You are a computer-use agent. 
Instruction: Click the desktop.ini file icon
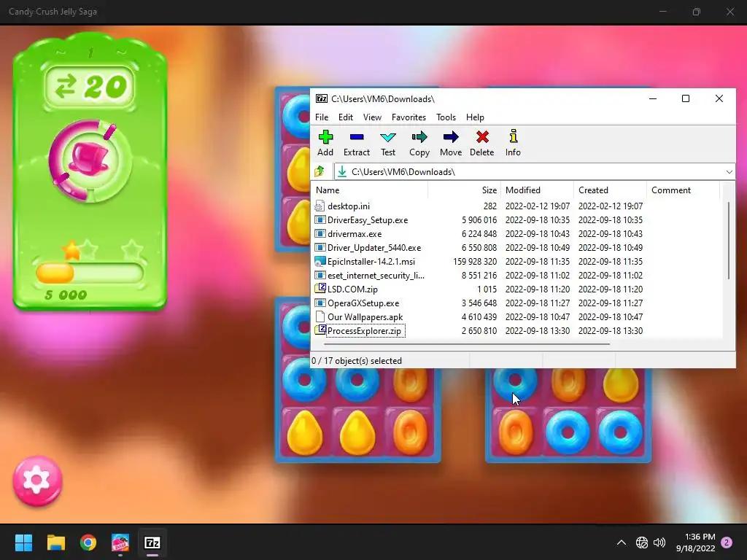[320, 206]
